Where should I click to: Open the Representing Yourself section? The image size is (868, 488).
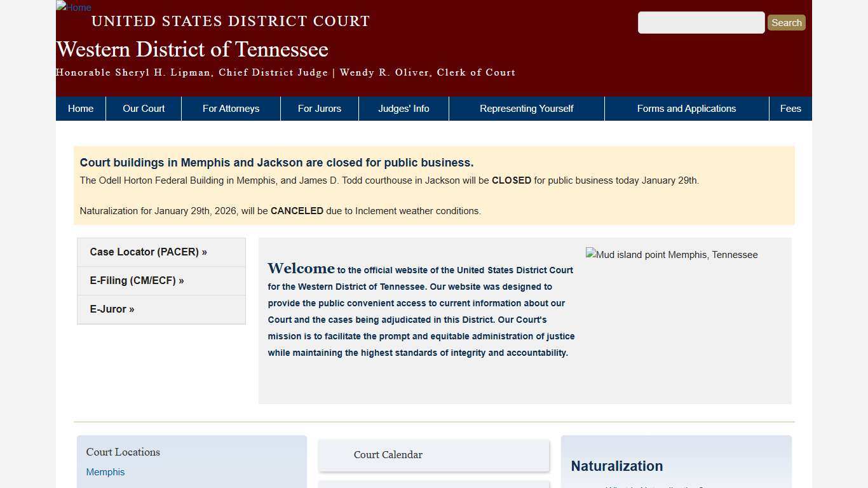click(x=526, y=108)
